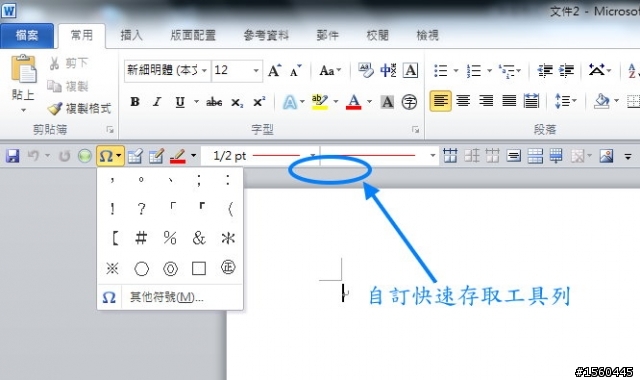The image size is (640, 380).
Task: Apply yellow text highlight color
Action: click(320, 102)
